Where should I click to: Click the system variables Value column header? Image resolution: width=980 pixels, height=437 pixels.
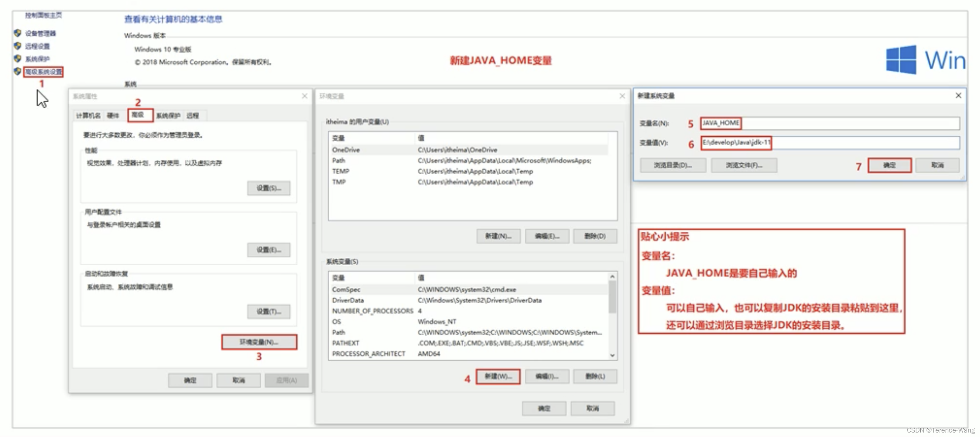click(x=511, y=278)
